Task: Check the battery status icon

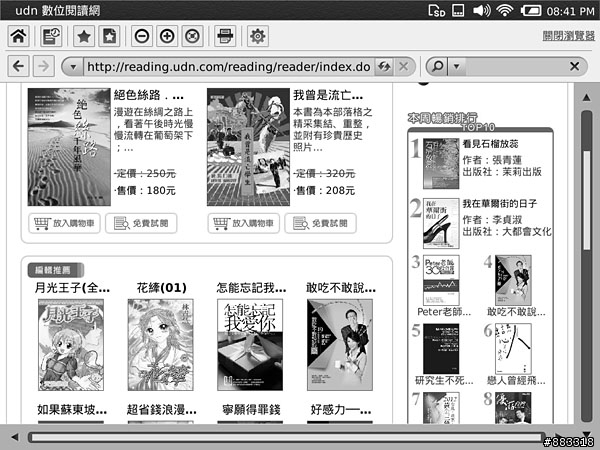Action: tap(531, 10)
